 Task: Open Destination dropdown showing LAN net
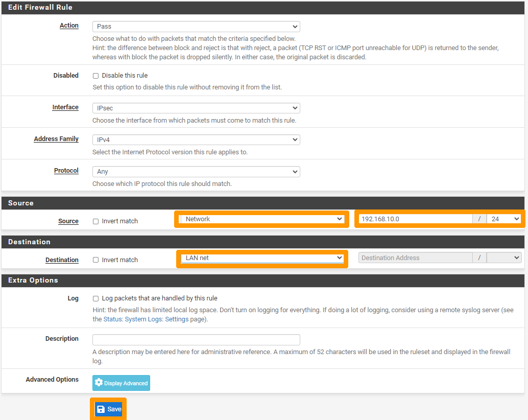(x=262, y=258)
